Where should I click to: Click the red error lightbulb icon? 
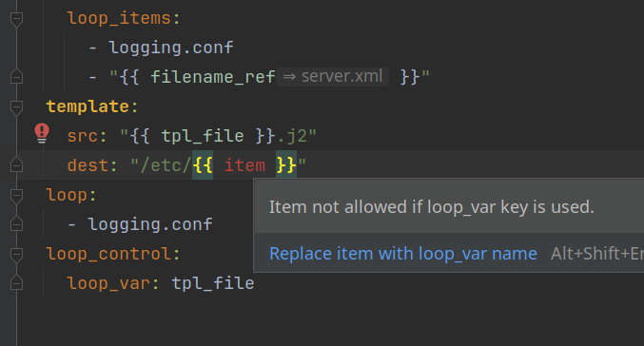42,133
